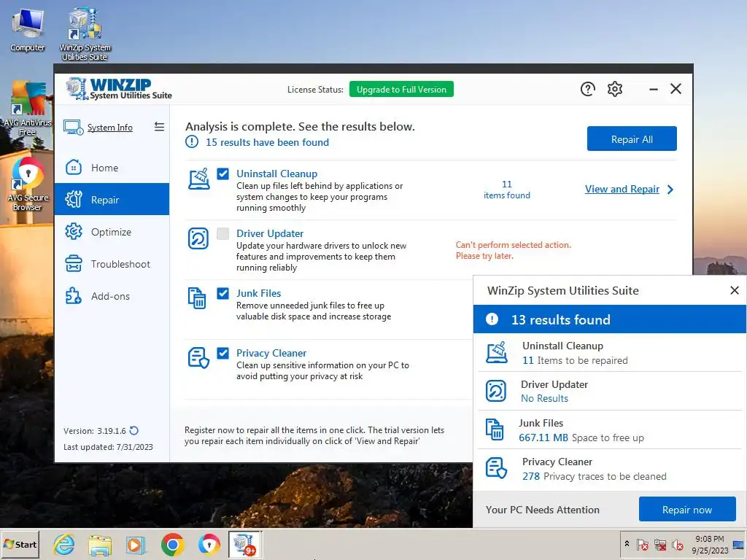
Task: Click '11 items found' count text
Action: [x=507, y=190]
